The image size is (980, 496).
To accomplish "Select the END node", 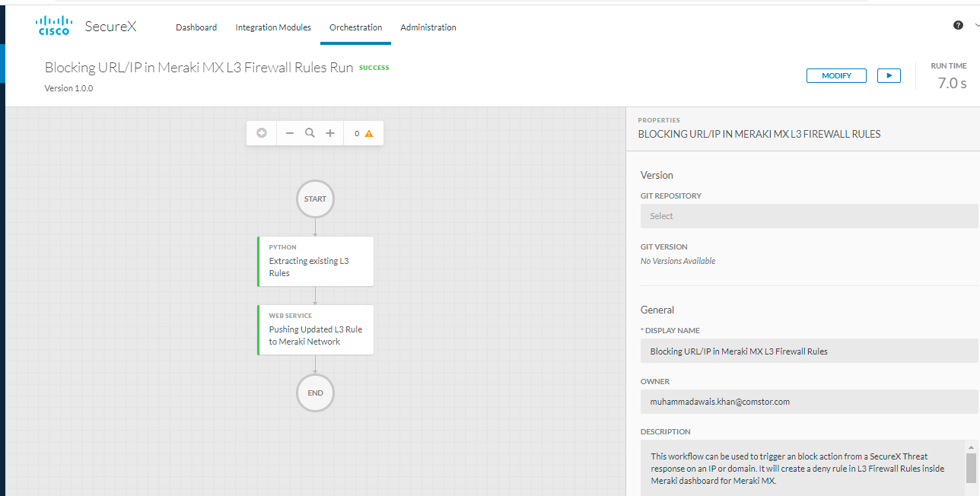I will [x=315, y=393].
